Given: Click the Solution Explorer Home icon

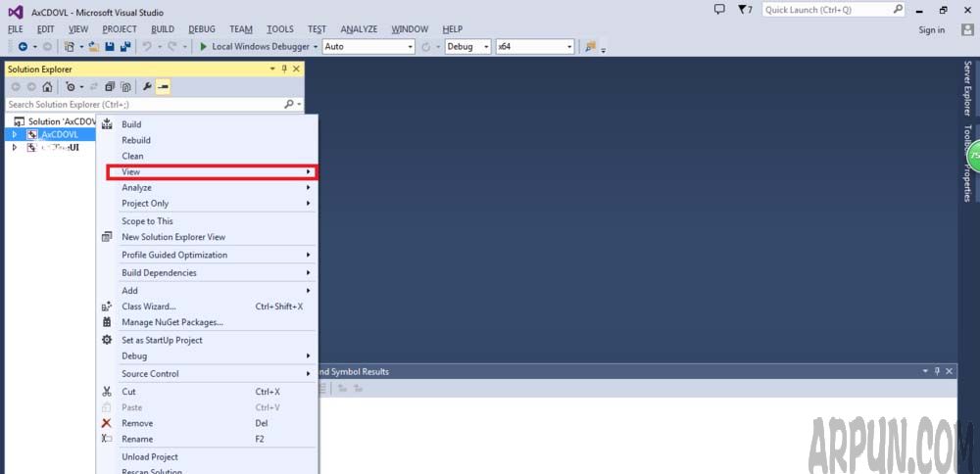Looking at the screenshot, I should [47, 87].
